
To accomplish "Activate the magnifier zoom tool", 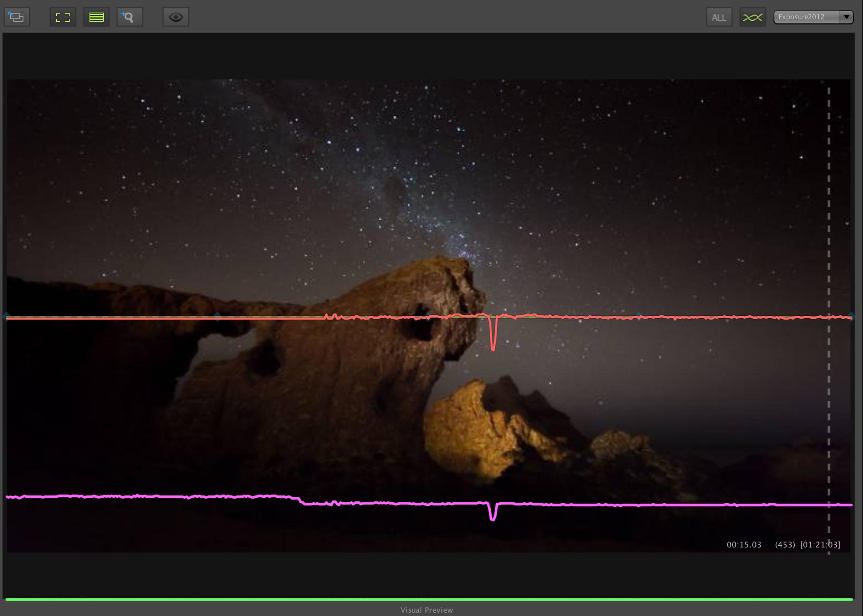I will pos(129,17).
